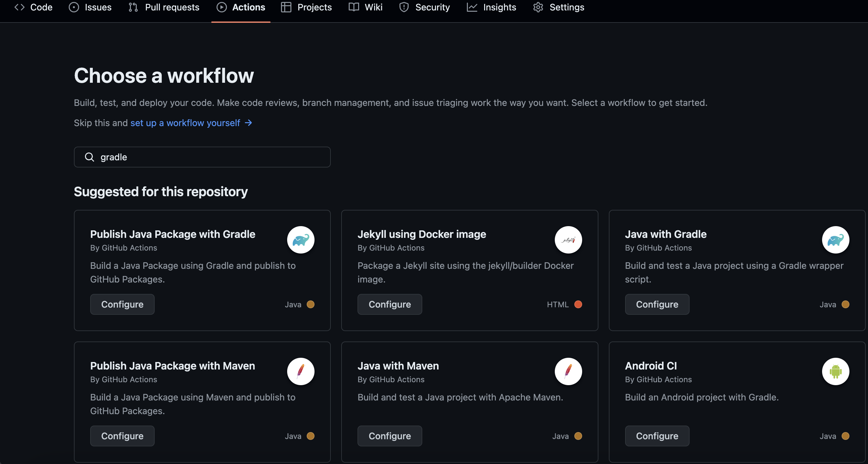This screenshot has width=868, height=464.
Task: Switch to the Issues tab
Action: (x=90, y=7)
